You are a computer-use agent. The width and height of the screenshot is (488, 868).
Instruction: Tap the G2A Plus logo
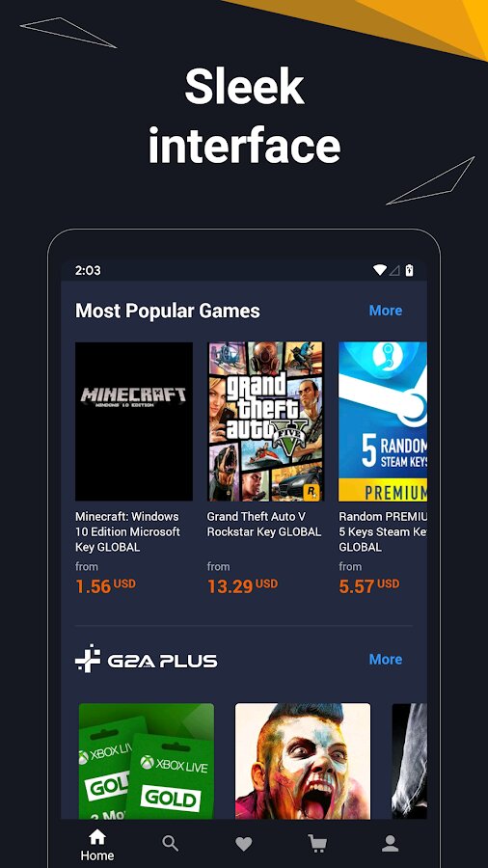coord(146,659)
